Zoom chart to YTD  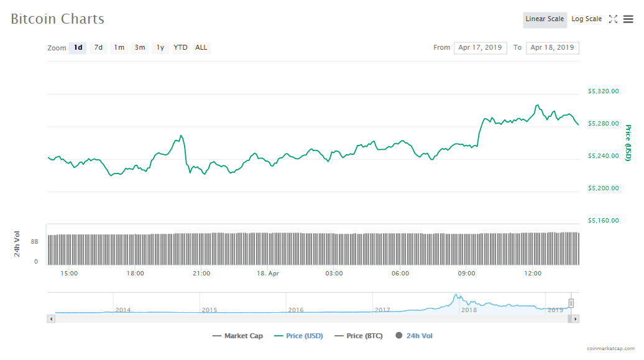180,48
